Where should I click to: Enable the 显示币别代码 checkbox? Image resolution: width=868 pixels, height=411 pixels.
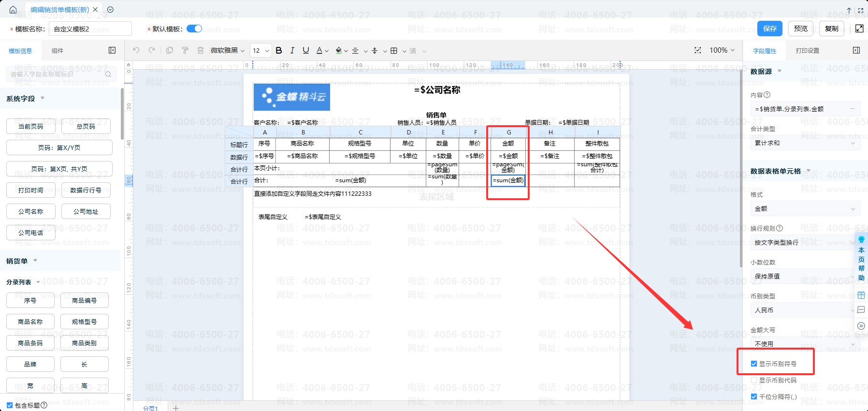tap(754, 380)
